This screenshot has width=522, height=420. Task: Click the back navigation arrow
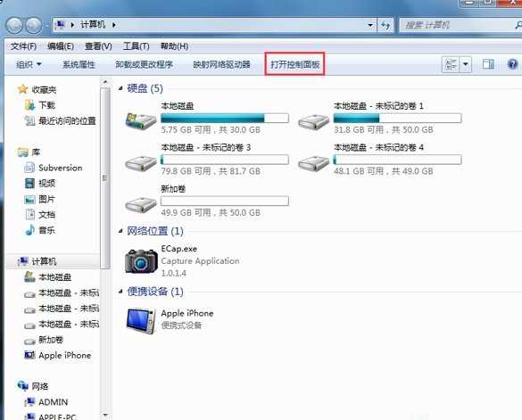pos(14,25)
